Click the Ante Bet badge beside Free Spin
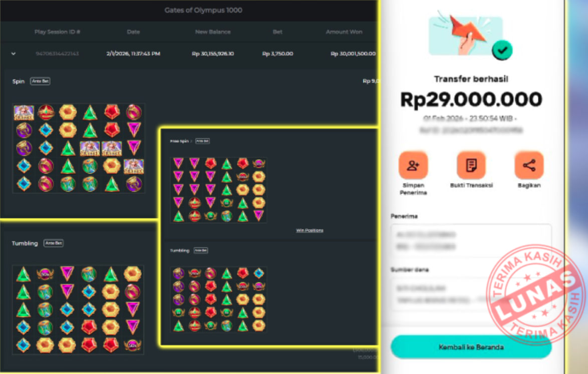Screen dimensions: 588x374 (202, 141)
